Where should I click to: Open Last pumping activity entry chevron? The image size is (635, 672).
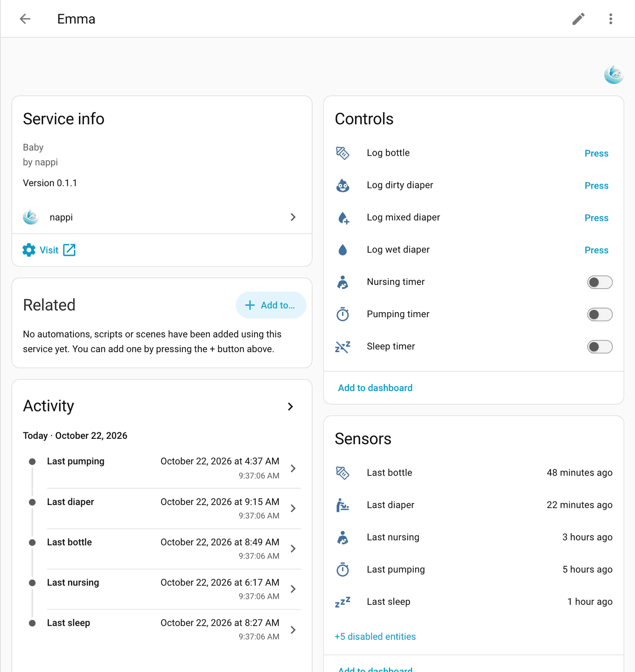293,468
